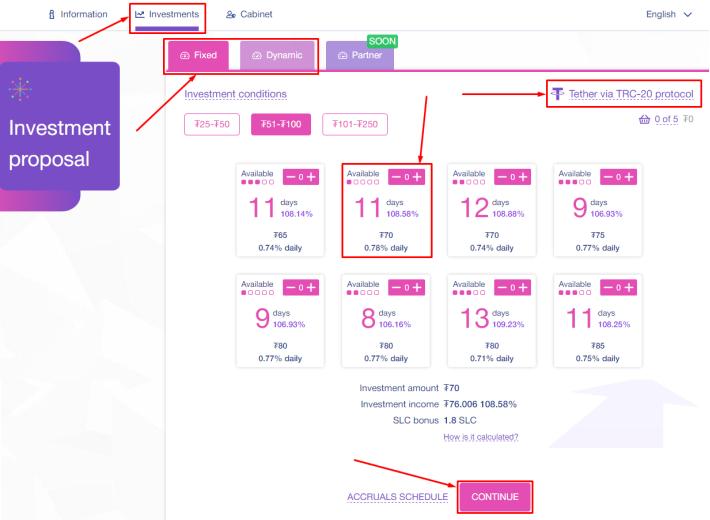Open the ACCRUALS SCHEDULE link

point(397,497)
